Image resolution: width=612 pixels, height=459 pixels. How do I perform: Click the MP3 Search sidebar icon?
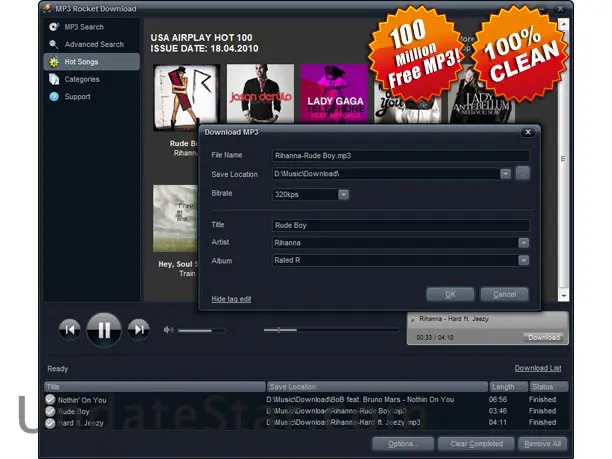pyautogui.click(x=54, y=27)
